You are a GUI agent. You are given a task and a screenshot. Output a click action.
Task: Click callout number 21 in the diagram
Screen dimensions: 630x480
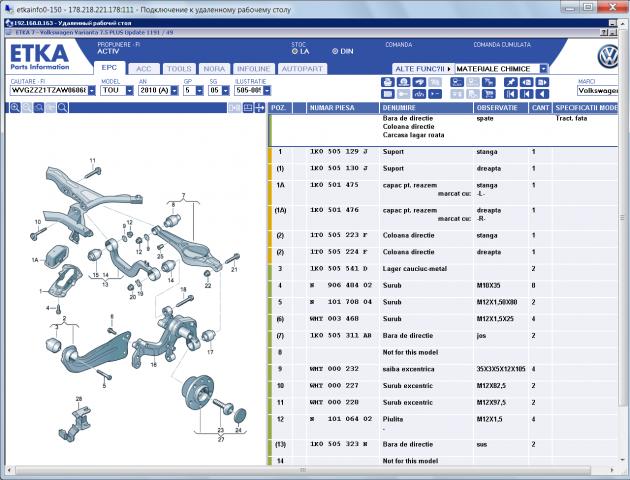(x=234, y=270)
